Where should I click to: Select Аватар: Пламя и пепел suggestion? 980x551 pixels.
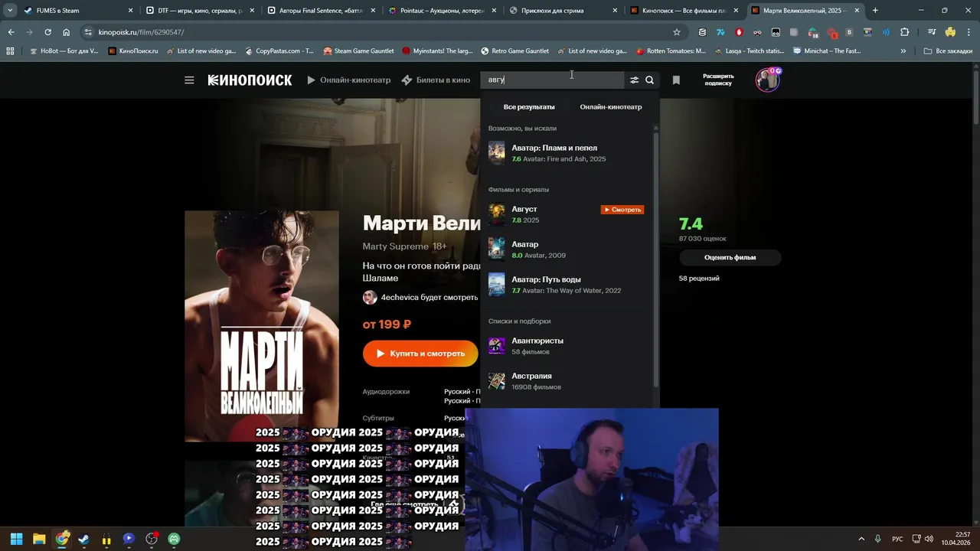567,153
